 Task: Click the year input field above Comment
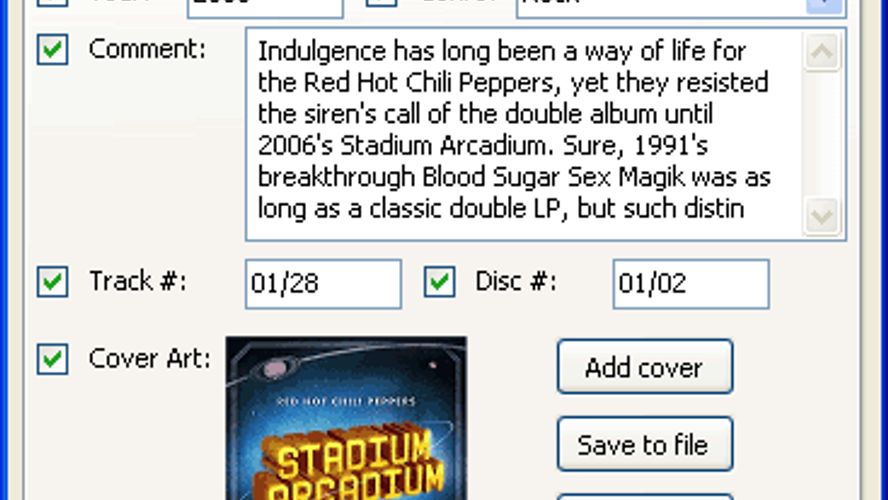(x=265, y=6)
